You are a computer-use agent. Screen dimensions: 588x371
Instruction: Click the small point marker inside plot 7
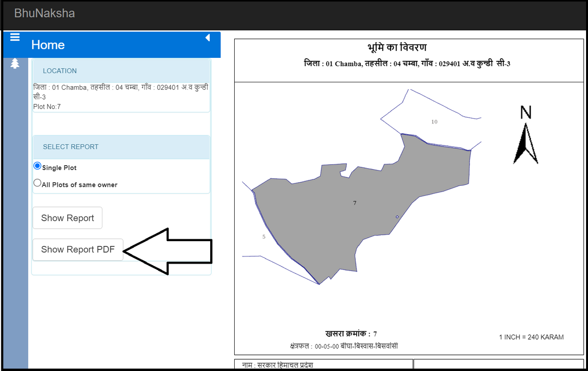point(397,217)
